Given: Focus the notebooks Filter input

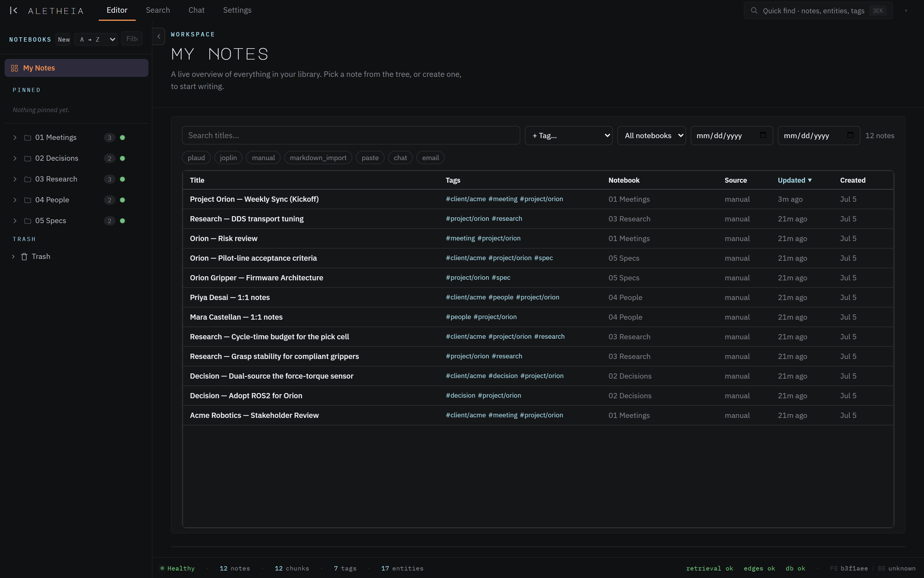Looking at the screenshot, I should point(132,39).
